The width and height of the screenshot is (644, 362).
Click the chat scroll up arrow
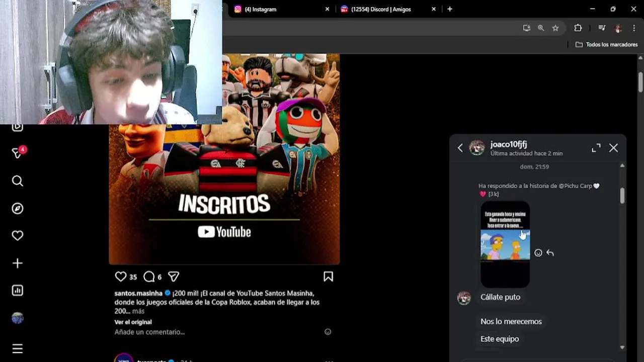[x=622, y=165]
